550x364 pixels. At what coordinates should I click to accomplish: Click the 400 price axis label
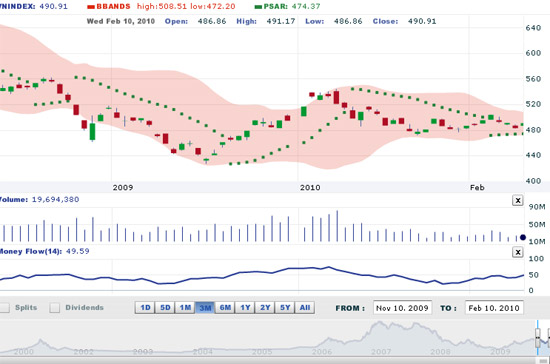tap(533, 181)
